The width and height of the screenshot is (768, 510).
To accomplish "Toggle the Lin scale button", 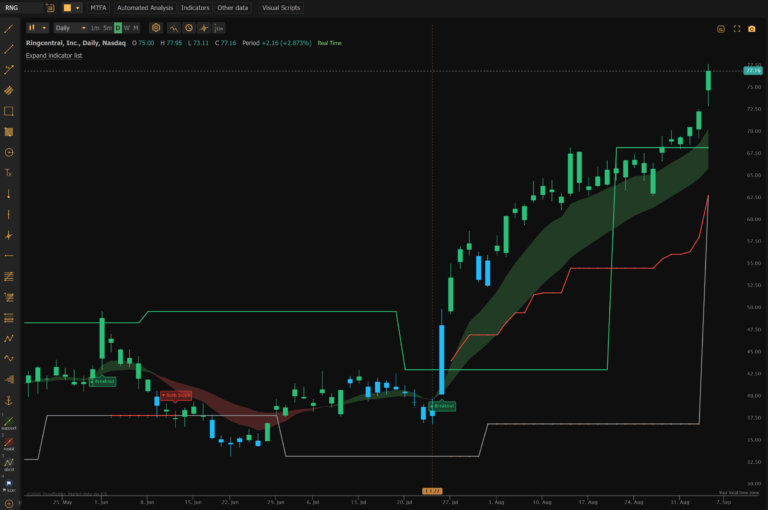I will click(x=219, y=28).
